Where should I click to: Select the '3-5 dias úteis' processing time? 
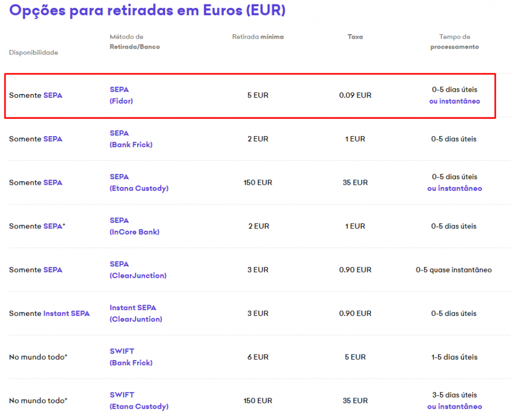click(x=454, y=395)
